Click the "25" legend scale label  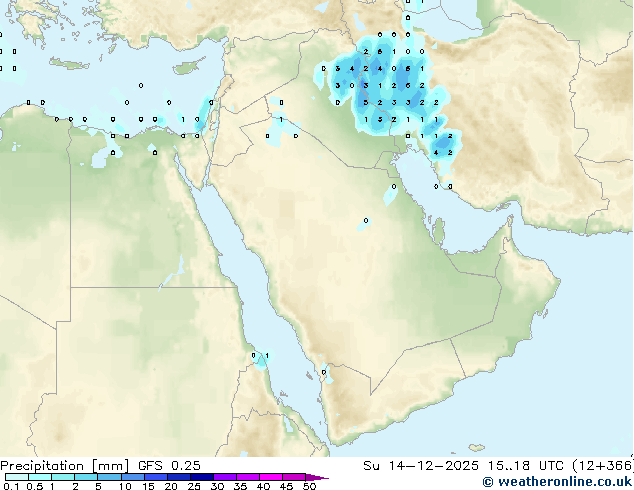(194, 486)
